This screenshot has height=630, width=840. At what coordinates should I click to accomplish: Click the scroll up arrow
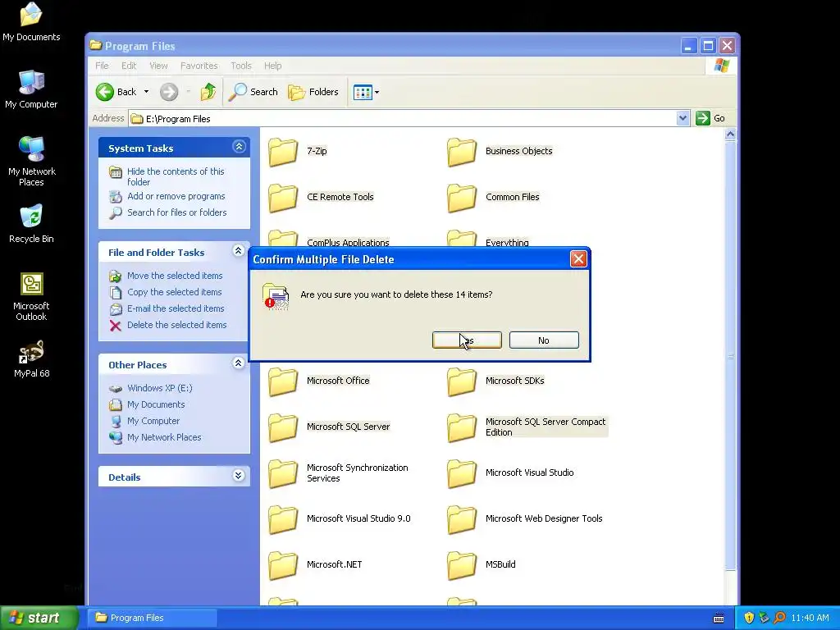730,135
